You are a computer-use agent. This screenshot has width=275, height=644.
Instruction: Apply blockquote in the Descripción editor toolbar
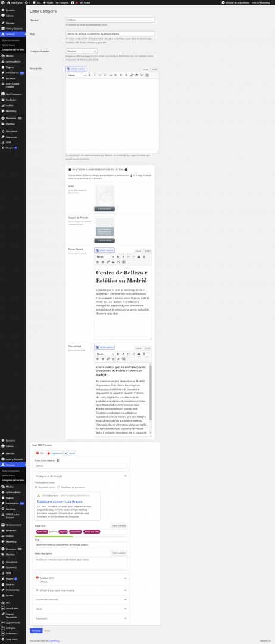tap(111, 75)
